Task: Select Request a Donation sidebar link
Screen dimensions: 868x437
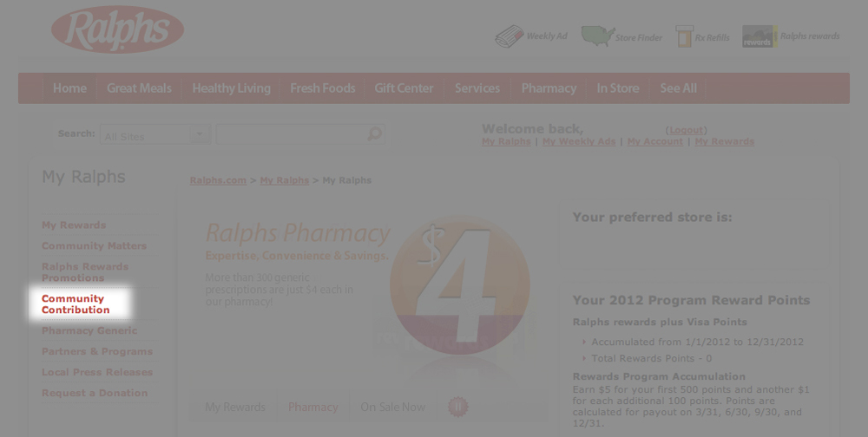Action: [95, 394]
